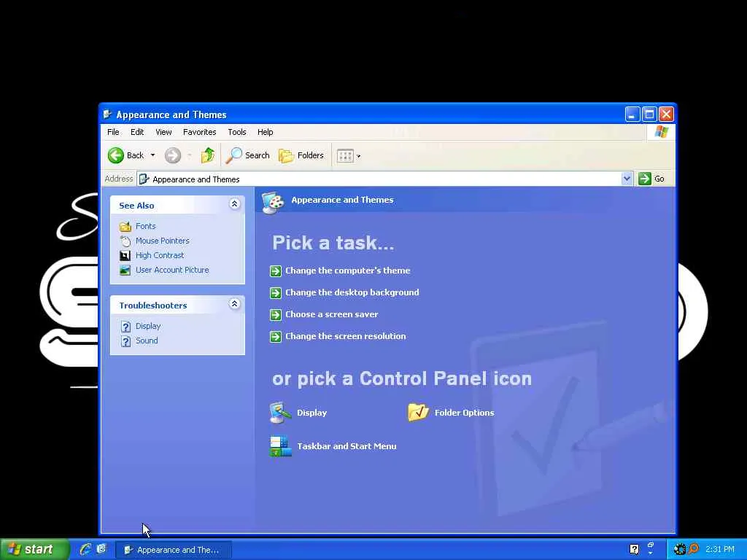Image resolution: width=747 pixels, height=560 pixels.
Task: Click arrow beside Change the desktop background
Action: click(x=275, y=293)
